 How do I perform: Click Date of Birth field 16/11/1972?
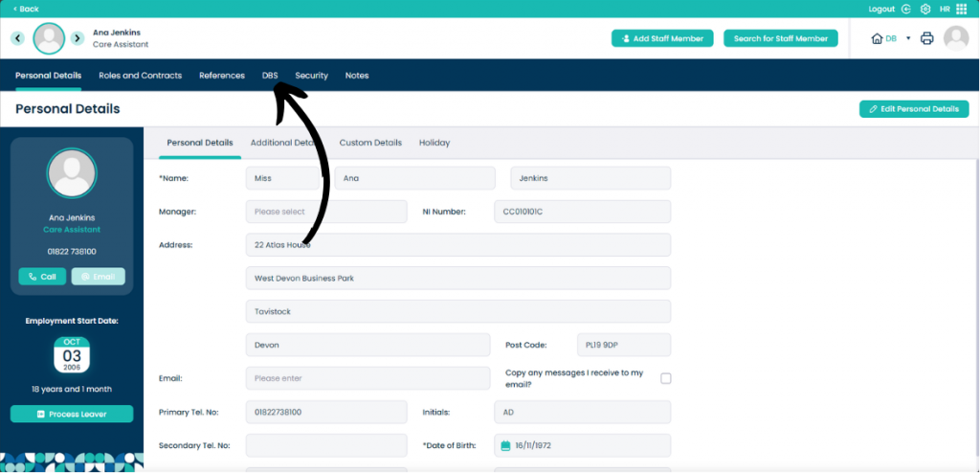point(583,445)
